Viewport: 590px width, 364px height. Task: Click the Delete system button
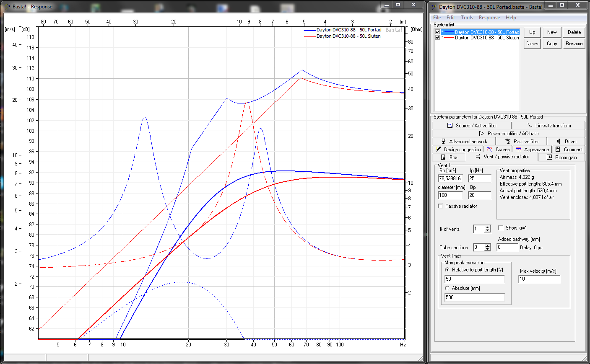click(x=574, y=32)
